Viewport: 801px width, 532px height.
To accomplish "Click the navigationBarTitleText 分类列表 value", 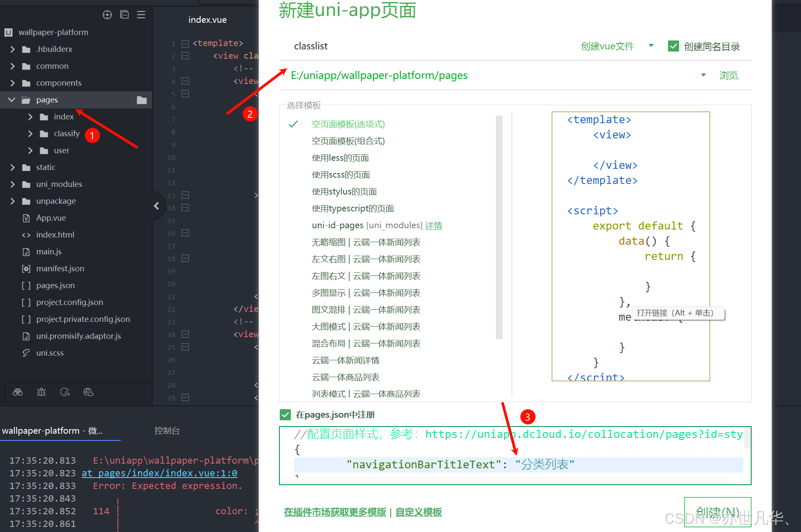I will [544, 464].
